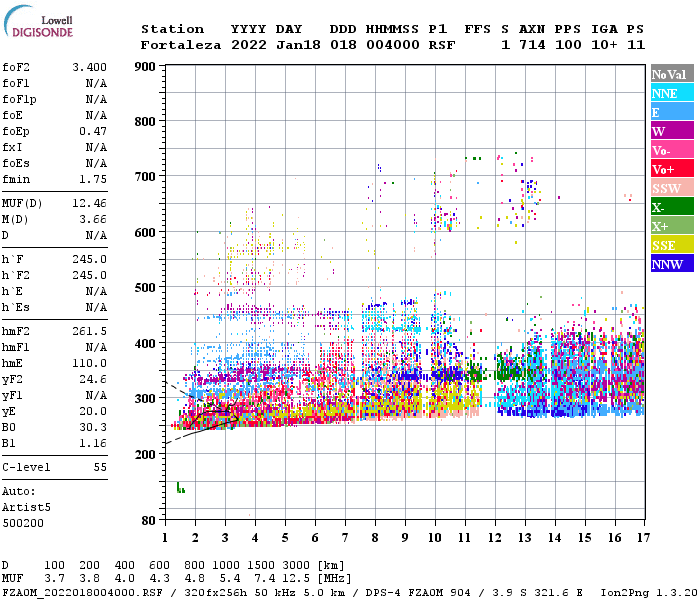Click the MUF(D) value 12.46
Image resolution: width=700 pixels, height=600 pixels.
(90, 204)
